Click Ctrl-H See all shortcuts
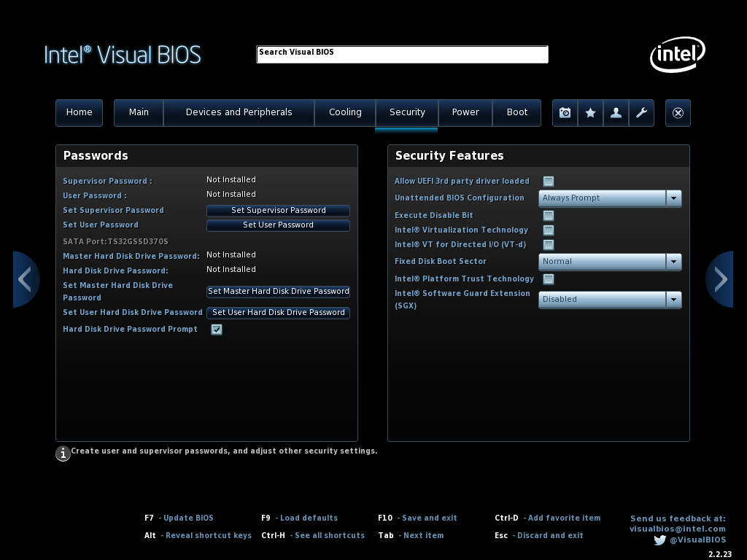Screen dimensions: 747x560 pos(313,536)
